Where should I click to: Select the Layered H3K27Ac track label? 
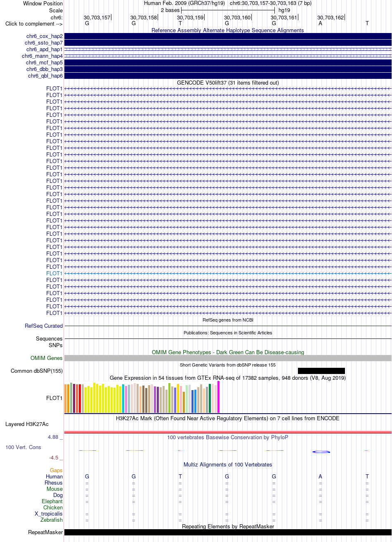tap(27, 424)
